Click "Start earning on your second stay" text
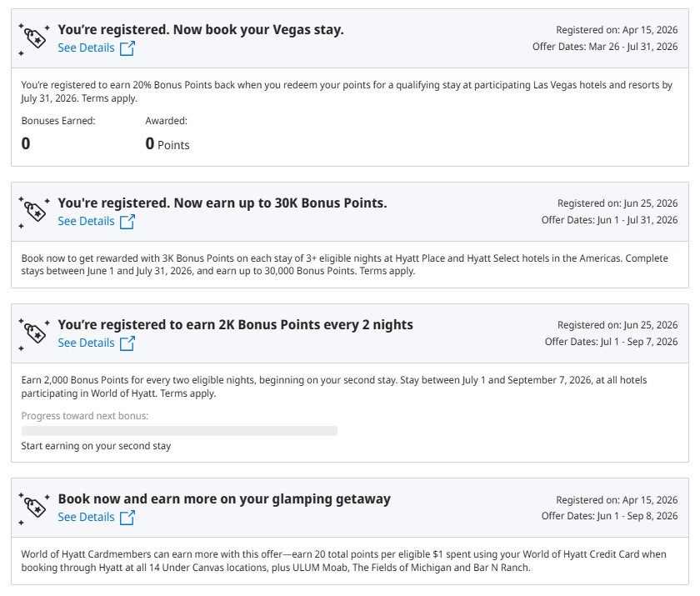This screenshot has height=596, width=700. point(96,446)
